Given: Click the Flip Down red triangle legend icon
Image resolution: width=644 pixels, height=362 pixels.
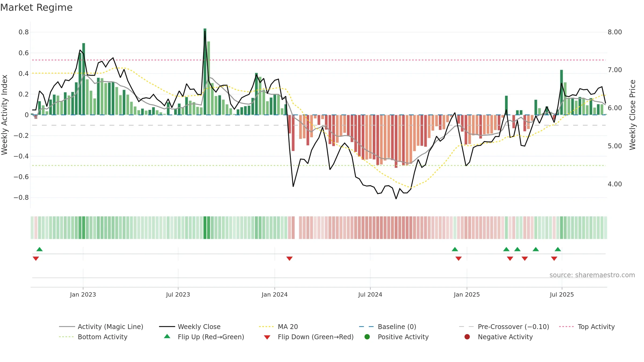Looking at the screenshot, I should click(x=267, y=337).
